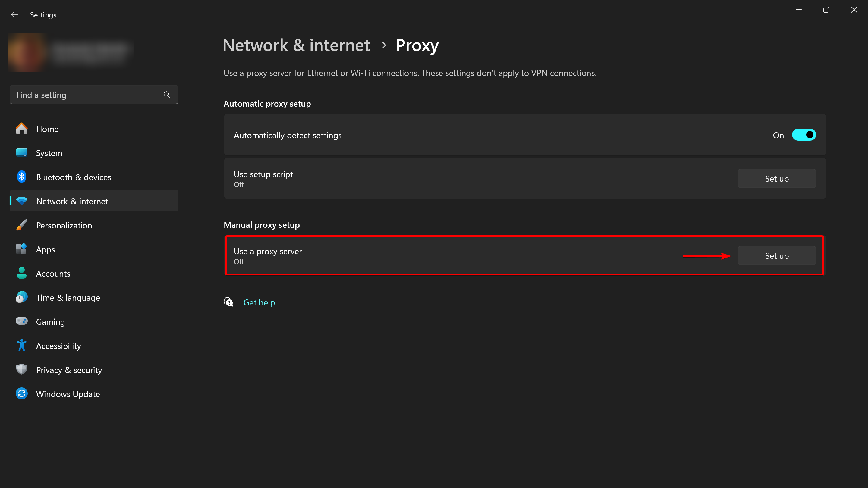This screenshot has width=868, height=488.
Task: Turn off Automatically detect settings toggle
Action: point(804,135)
